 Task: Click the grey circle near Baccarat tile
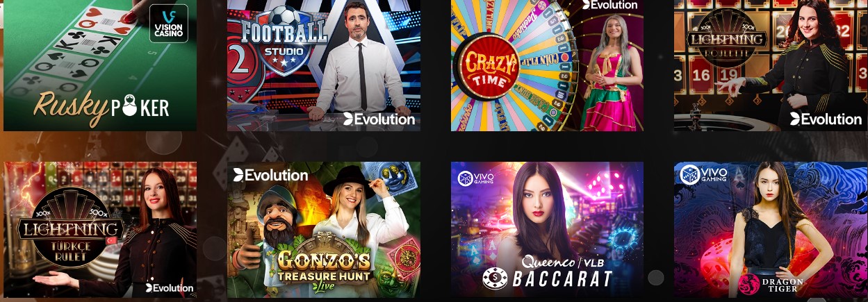(x=655, y=278)
